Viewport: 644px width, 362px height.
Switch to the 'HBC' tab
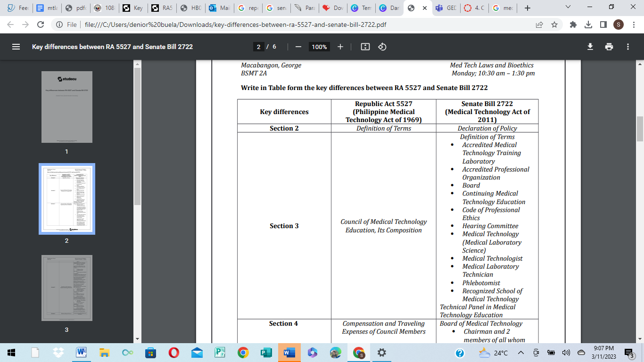click(x=190, y=8)
